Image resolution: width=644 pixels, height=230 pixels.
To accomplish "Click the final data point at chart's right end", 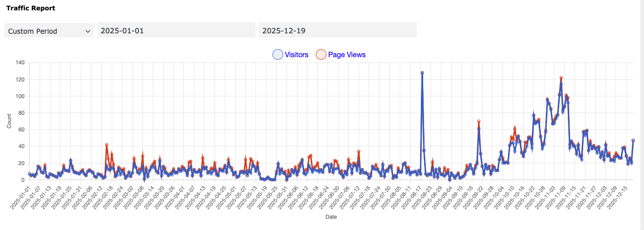I will 633,140.
